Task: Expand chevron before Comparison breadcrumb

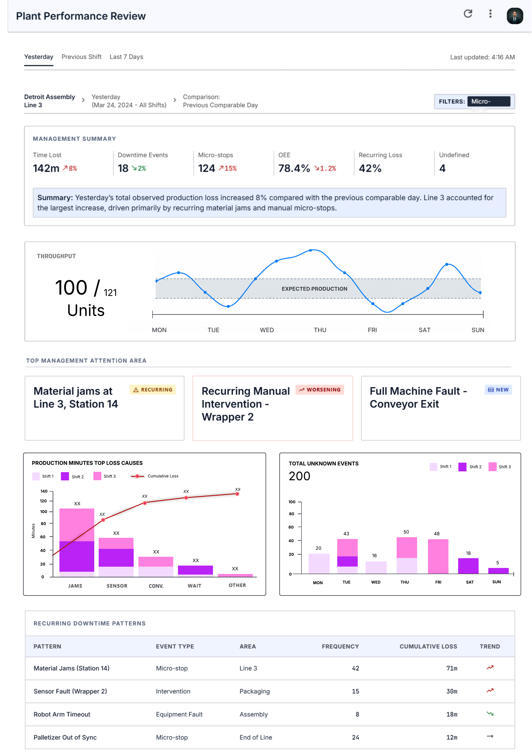Action: tap(175, 100)
